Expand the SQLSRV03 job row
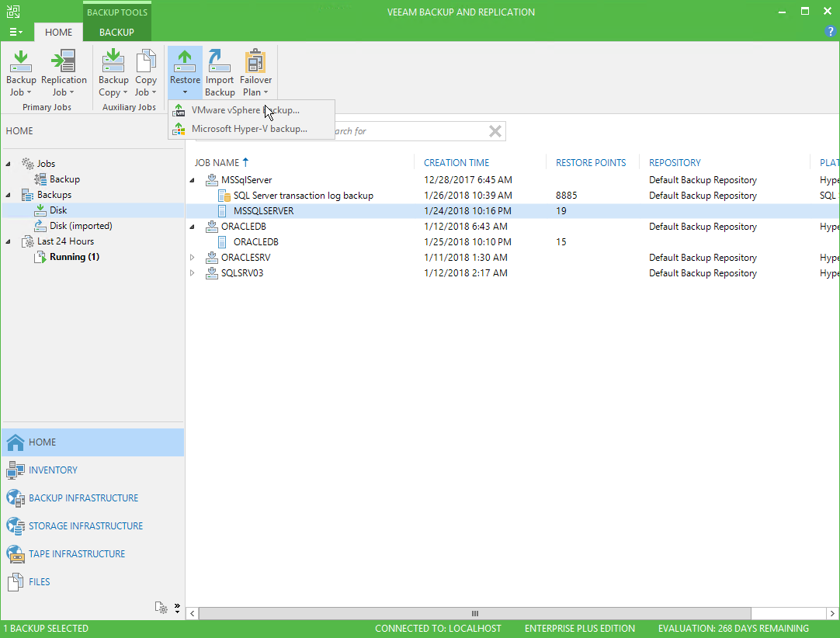 coord(193,273)
